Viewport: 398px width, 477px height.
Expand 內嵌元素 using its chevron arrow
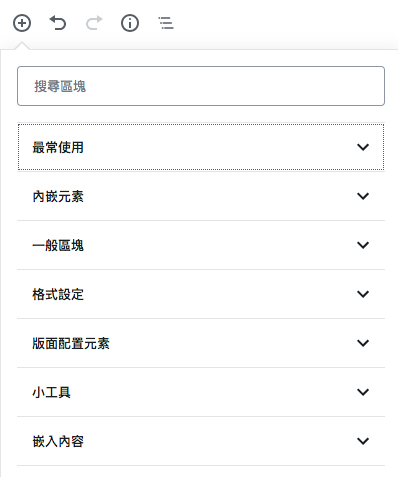[363, 196]
